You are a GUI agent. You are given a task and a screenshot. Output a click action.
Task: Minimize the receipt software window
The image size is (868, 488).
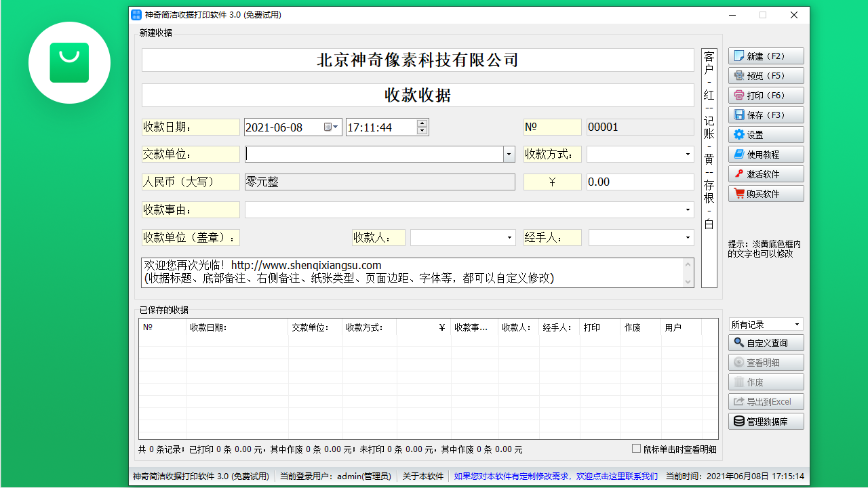point(732,15)
